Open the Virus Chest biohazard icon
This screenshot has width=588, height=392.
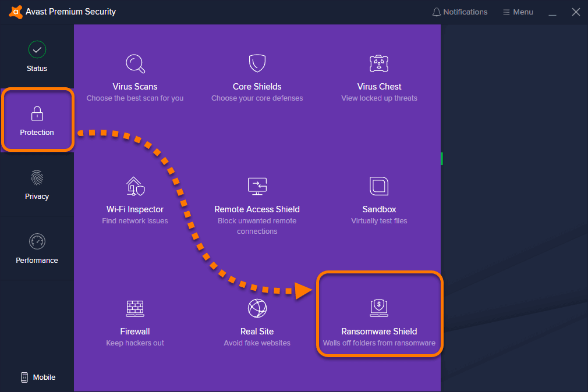point(379,63)
